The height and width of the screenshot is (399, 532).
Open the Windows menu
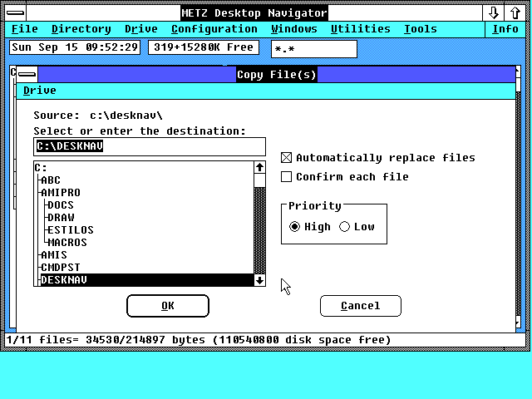point(293,29)
